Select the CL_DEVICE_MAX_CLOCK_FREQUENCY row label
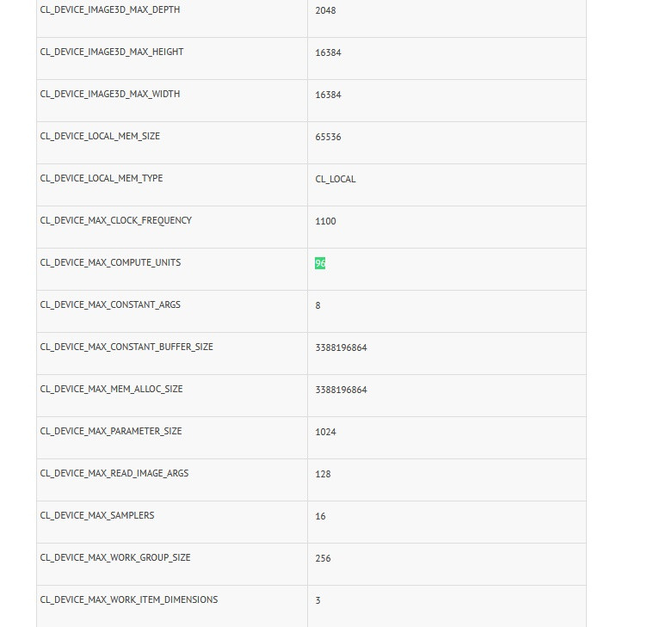Screen dimensions: 672x627 tap(116, 220)
